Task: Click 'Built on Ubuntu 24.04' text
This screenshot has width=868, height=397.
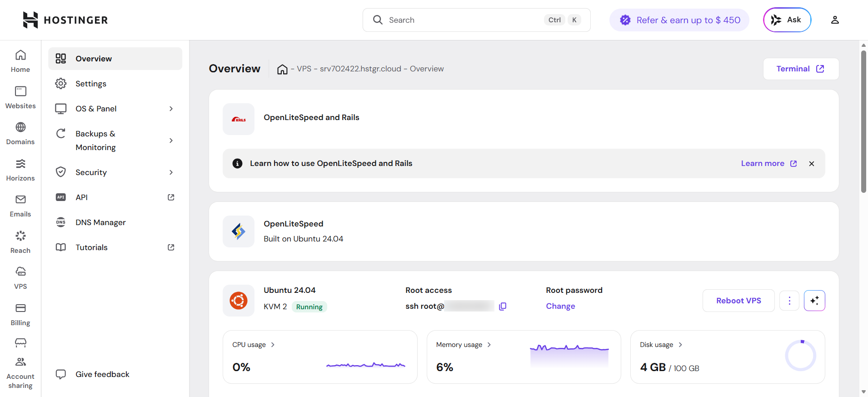Action: [304, 239]
